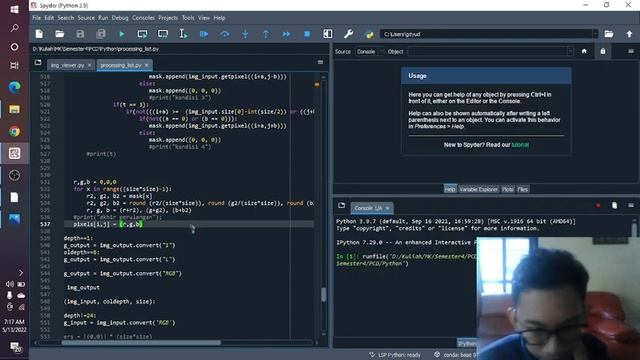This screenshot has width=640, height=360.
Task: Stop debugging with the square icon
Action: point(307,34)
